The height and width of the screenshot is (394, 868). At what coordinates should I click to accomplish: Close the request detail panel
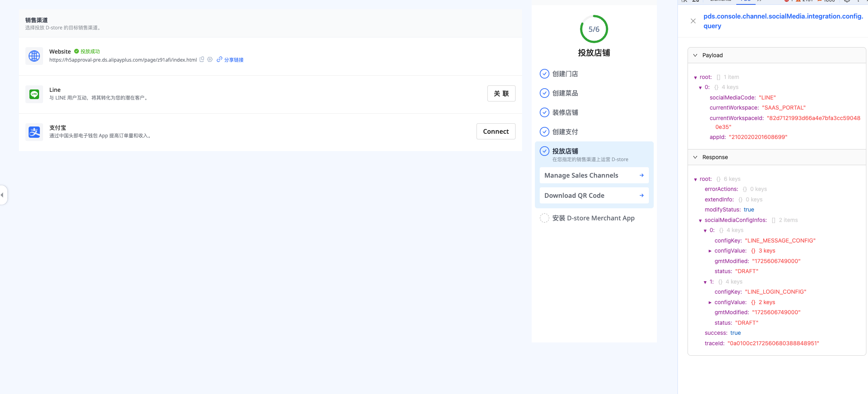pyautogui.click(x=693, y=21)
